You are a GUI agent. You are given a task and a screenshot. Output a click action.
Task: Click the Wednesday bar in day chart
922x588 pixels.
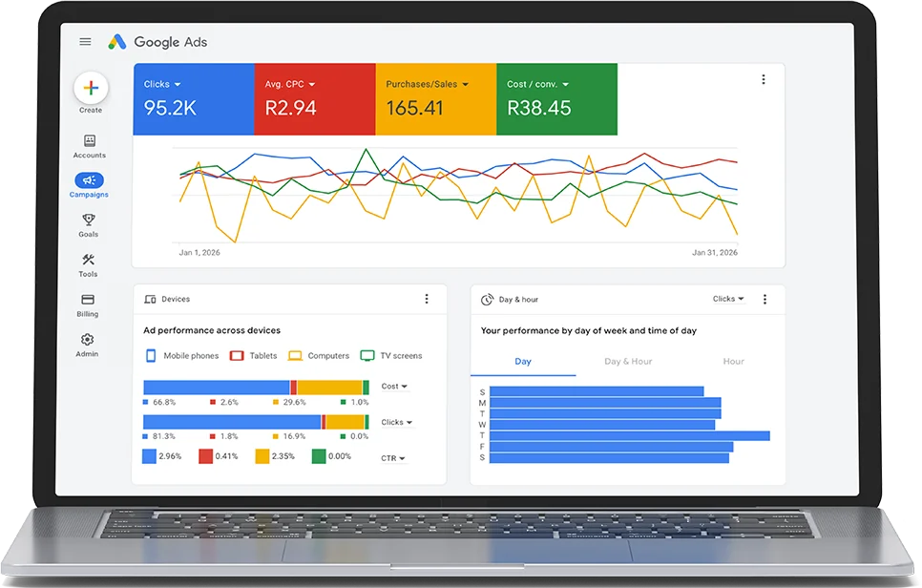coord(602,425)
